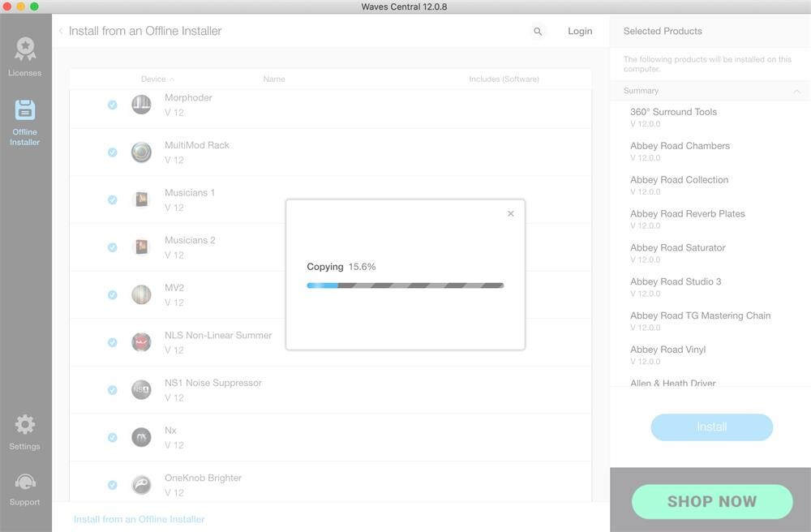This screenshot has width=811, height=532.
Task: Open Settings gear in sidebar
Action: click(25, 424)
